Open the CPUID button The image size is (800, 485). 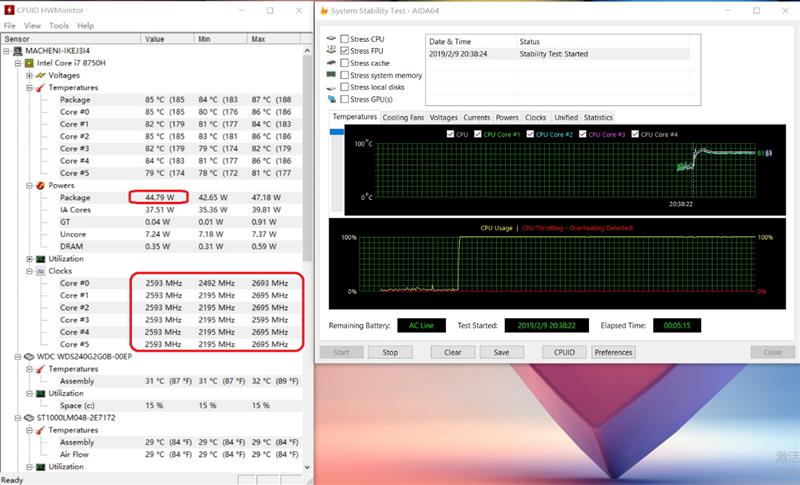coord(564,352)
